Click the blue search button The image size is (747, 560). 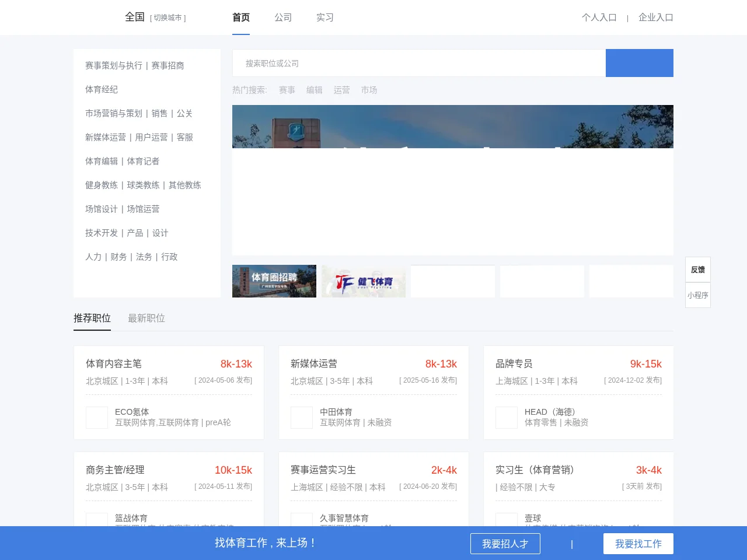pyautogui.click(x=640, y=63)
